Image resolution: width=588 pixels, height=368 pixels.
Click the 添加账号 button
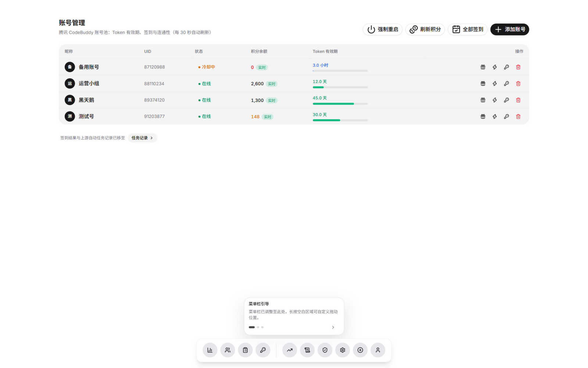(510, 29)
